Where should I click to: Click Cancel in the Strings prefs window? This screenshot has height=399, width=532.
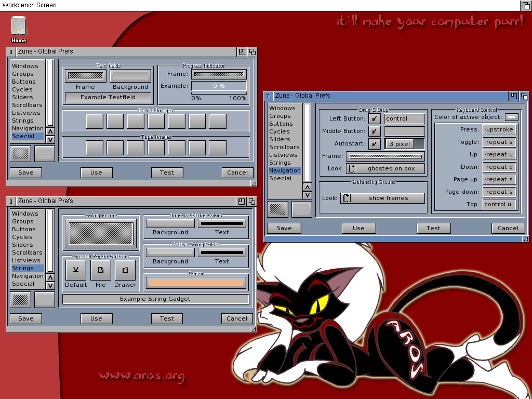(x=237, y=318)
